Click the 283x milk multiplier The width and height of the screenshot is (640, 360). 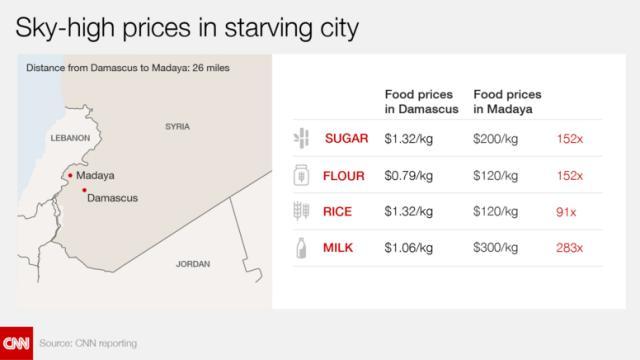[569, 248]
